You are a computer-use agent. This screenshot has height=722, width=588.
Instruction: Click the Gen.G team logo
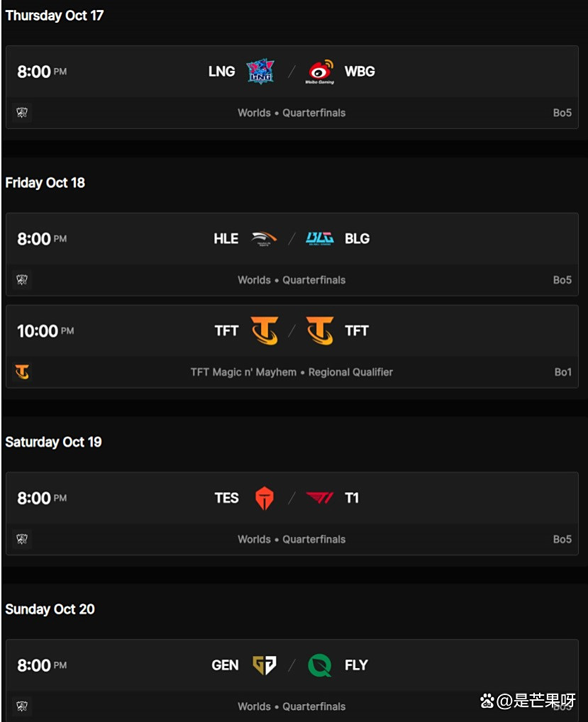[264, 665]
